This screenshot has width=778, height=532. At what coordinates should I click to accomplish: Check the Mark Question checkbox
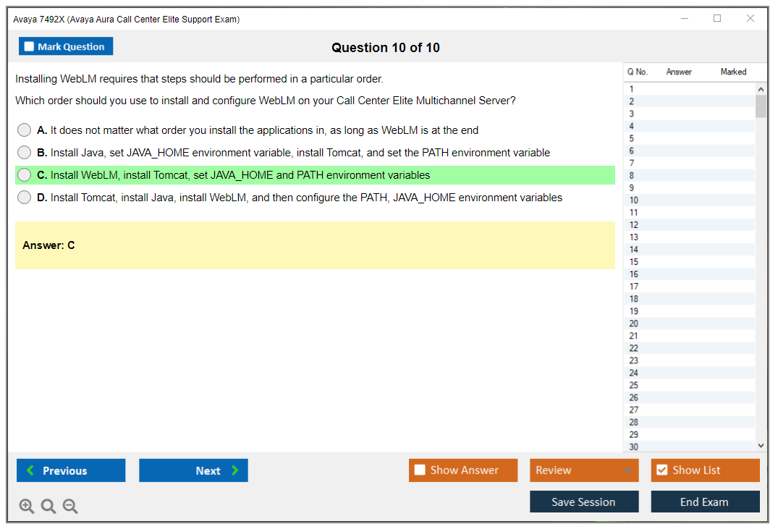click(30, 47)
